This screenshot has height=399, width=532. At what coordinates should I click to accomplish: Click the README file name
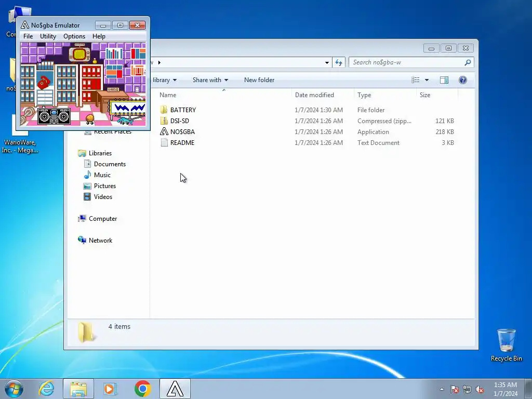click(182, 143)
